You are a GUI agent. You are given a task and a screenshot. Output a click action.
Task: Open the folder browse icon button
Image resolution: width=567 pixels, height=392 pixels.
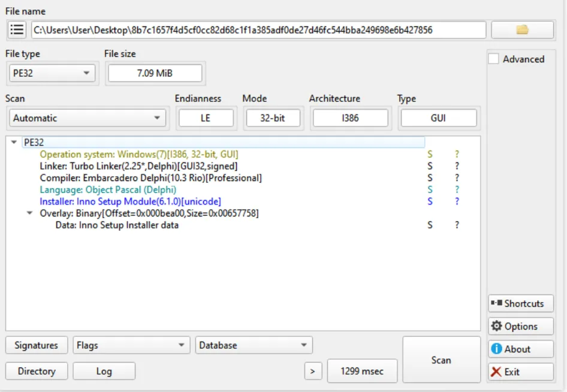[522, 29]
